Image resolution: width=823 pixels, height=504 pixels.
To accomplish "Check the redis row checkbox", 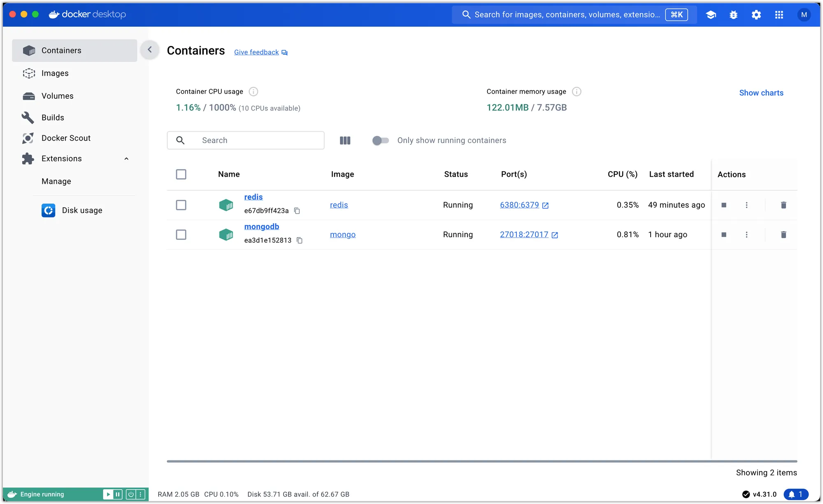I will [181, 205].
